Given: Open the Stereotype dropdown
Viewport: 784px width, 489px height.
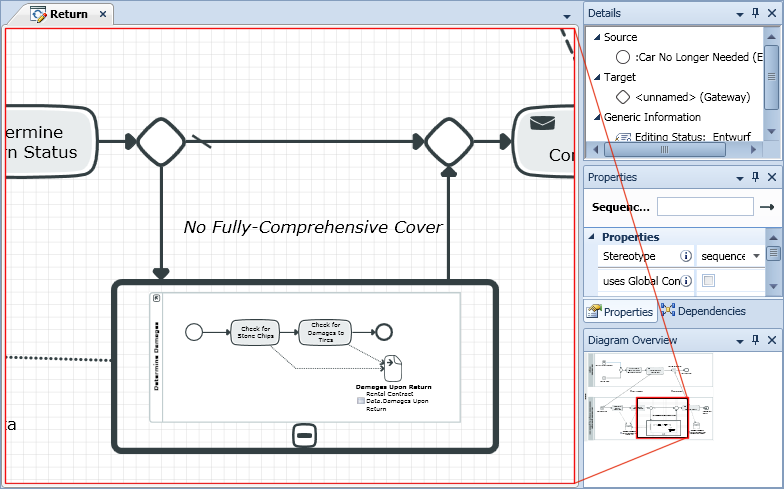Looking at the screenshot, I should (x=756, y=256).
